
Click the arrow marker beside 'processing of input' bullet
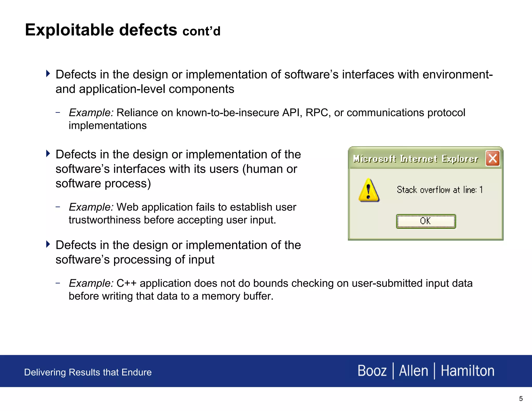click(48, 244)
